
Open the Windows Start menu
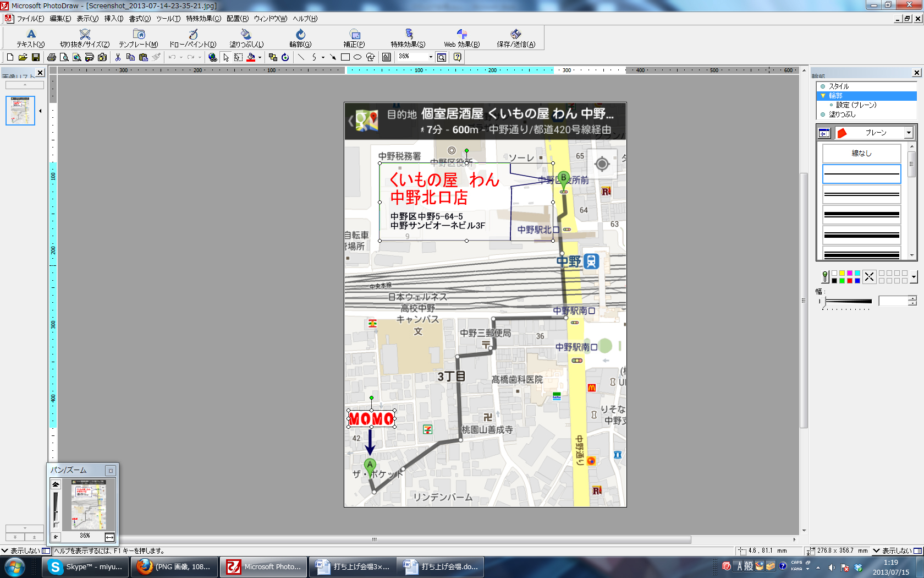(15, 567)
